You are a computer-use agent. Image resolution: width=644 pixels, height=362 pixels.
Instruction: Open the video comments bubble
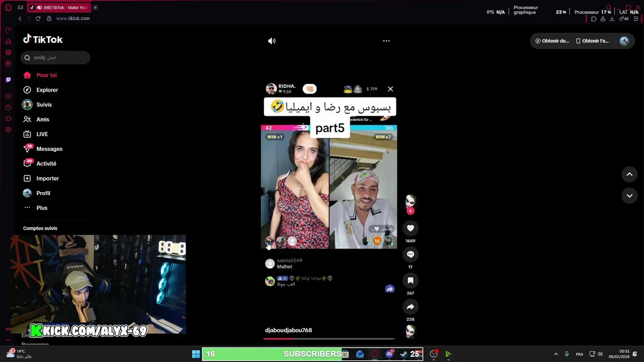(411, 254)
